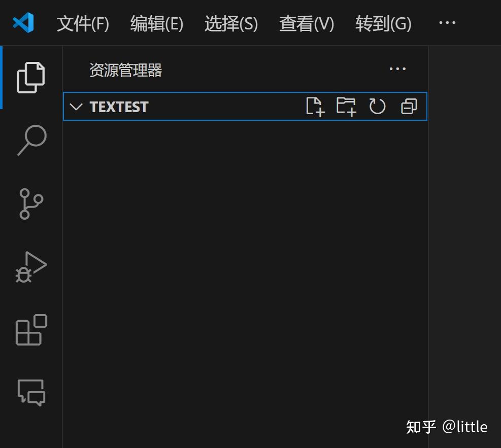Open the chat/feedback icon at sidebar bottom
The image size is (501, 448).
[x=30, y=393]
